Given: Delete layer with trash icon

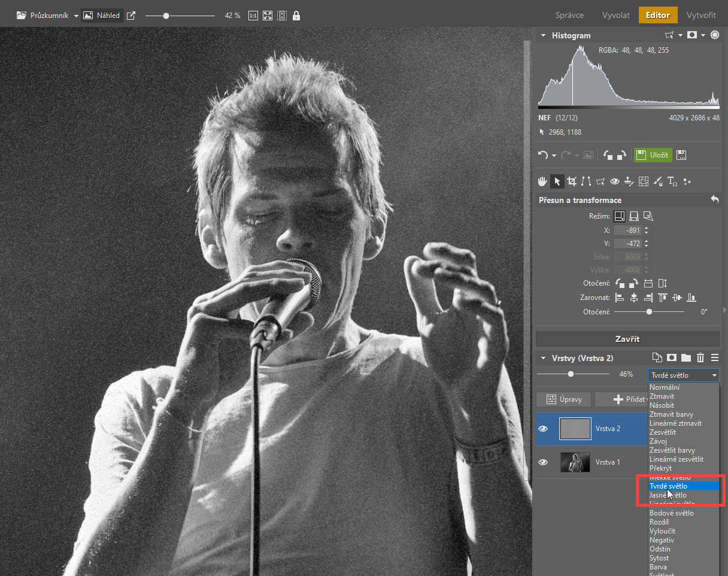Looking at the screenshot, I should [700, 357].
